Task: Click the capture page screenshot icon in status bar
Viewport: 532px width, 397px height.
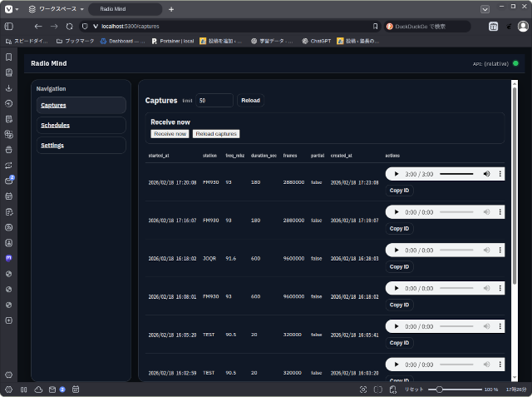Action: pyautogui.click(x=363, y=390)
